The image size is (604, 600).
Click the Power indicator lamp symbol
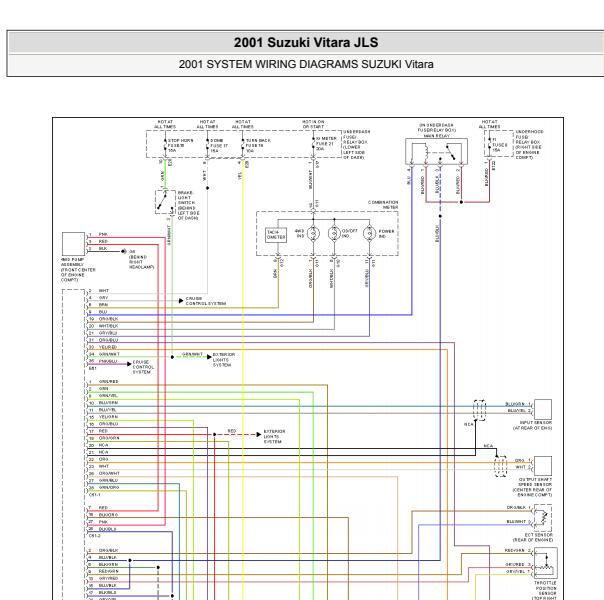point(369,233)
